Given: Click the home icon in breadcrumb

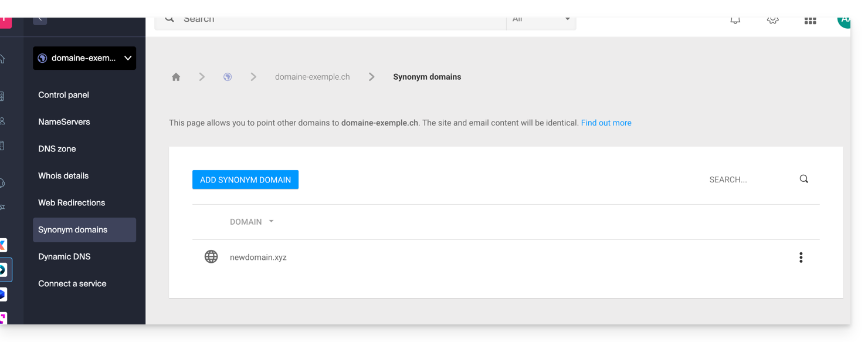Looking at the screenshot, I should [x=176, y=77].
